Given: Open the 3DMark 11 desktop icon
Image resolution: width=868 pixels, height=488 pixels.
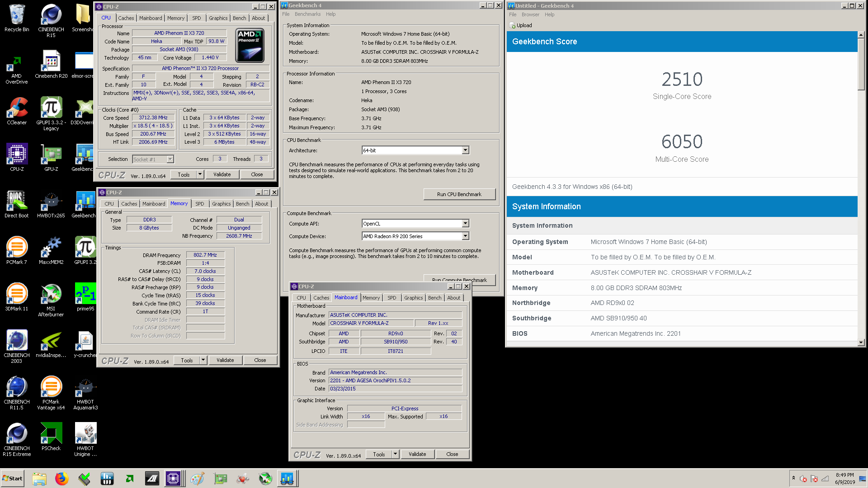Looking at the screenshot, I should (x=17, y=297).
